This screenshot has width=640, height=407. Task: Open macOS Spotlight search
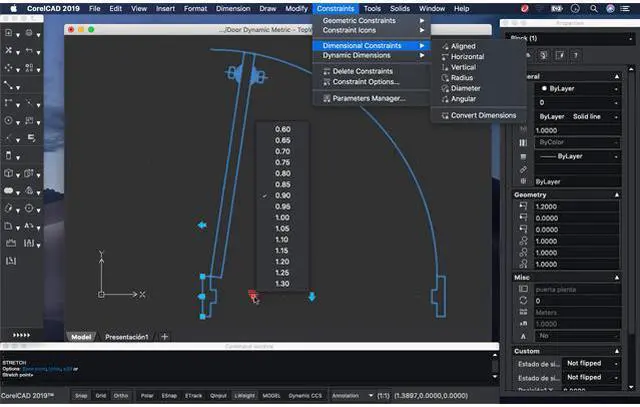pyautogui.click(x=594, y=9)
